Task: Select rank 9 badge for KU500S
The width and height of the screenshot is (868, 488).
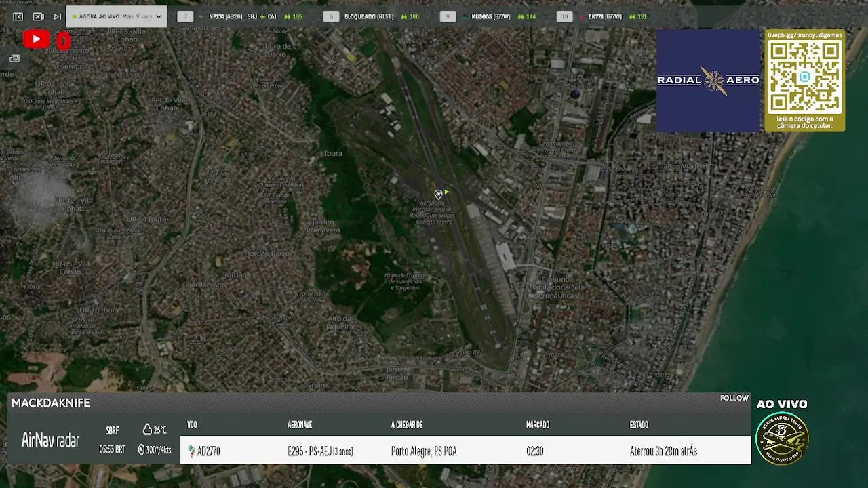Action: [x=448, y=16]
